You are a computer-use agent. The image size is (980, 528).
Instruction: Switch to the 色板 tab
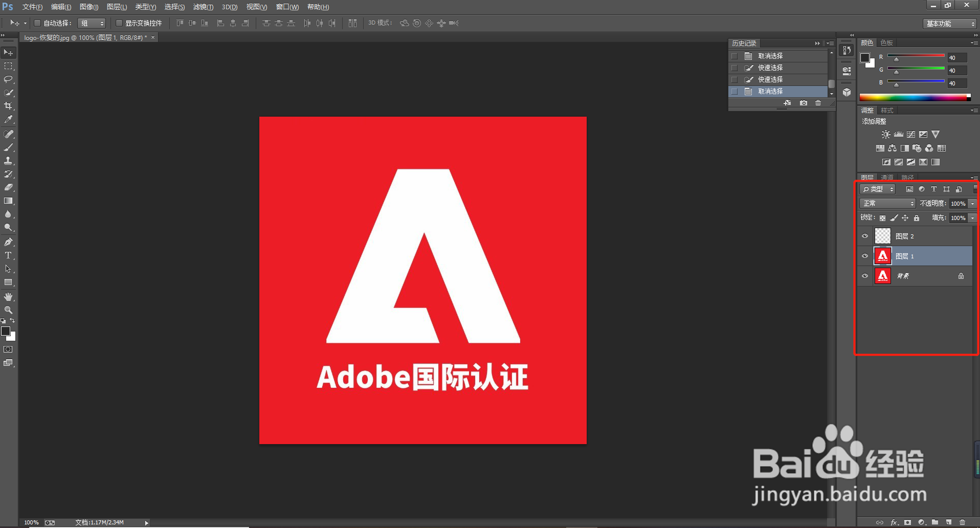[886, 42]
